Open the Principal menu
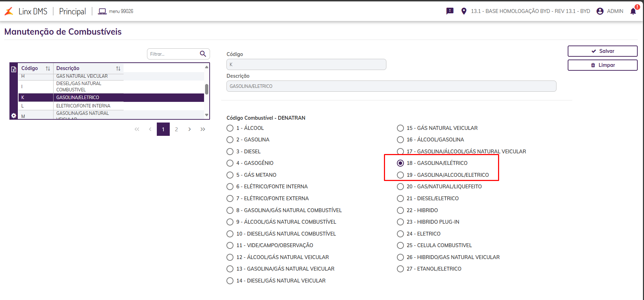Image resolution: width=644 pixels, height=300 pixels. click(72, 11)
